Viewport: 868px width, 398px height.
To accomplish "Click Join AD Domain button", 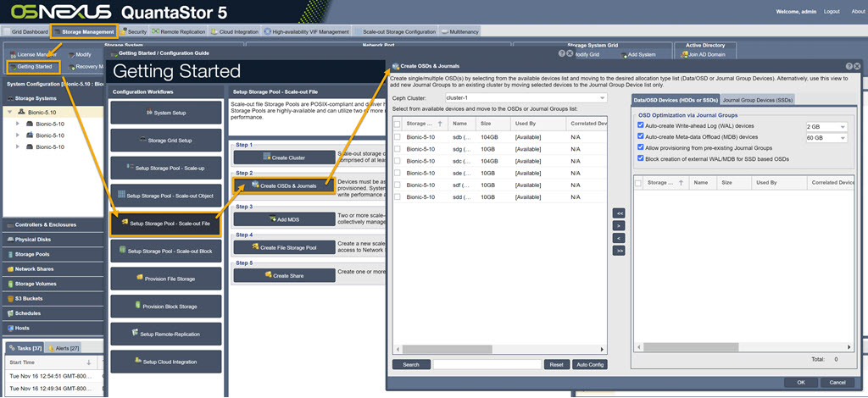I will (701, 55).
